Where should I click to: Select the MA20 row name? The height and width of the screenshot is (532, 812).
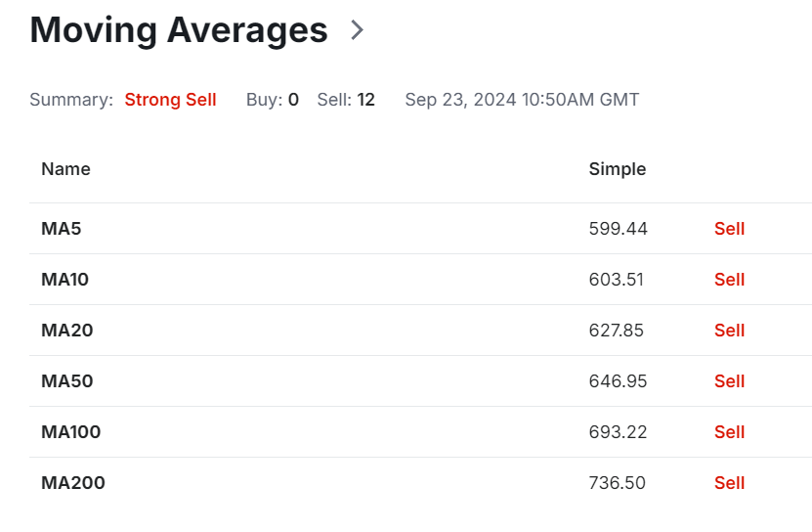pyautogui.click(x=66, y=330)
